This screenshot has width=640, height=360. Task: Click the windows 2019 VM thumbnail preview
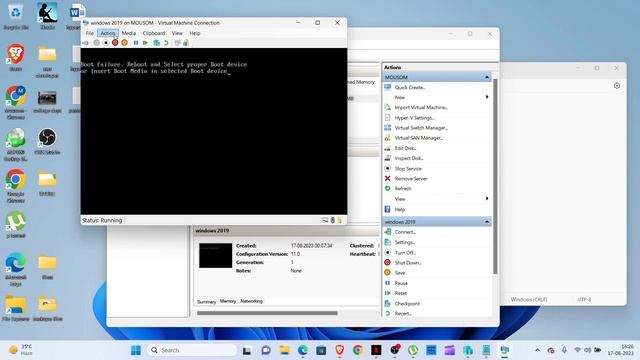point(216,256)
